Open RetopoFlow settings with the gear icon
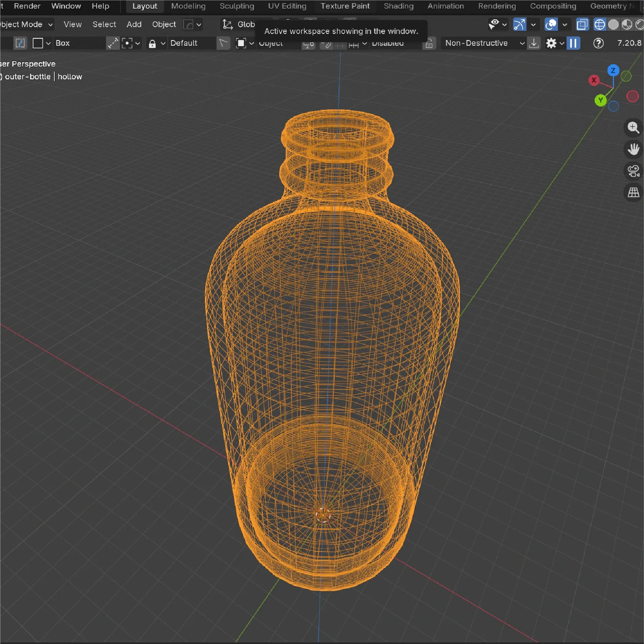The height and width of the screenshot is (644, 644). tap(551, 43)
